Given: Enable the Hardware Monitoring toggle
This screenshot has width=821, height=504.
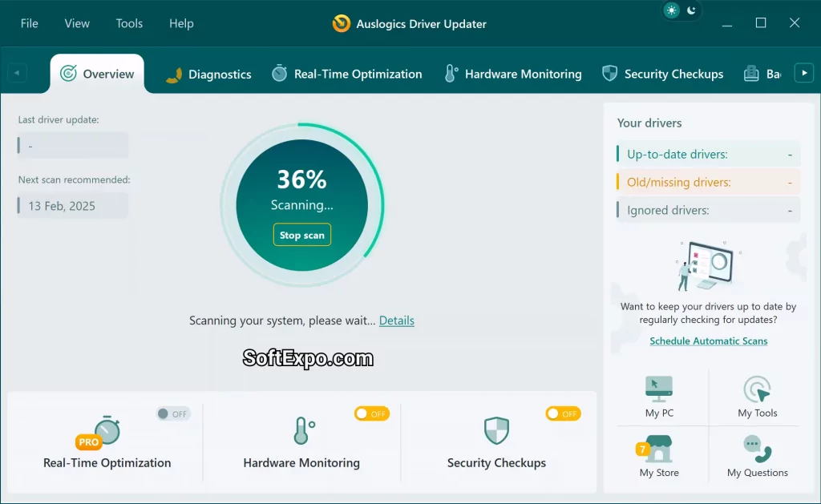Looking at the screenshot, I should [x=371, y=413].
